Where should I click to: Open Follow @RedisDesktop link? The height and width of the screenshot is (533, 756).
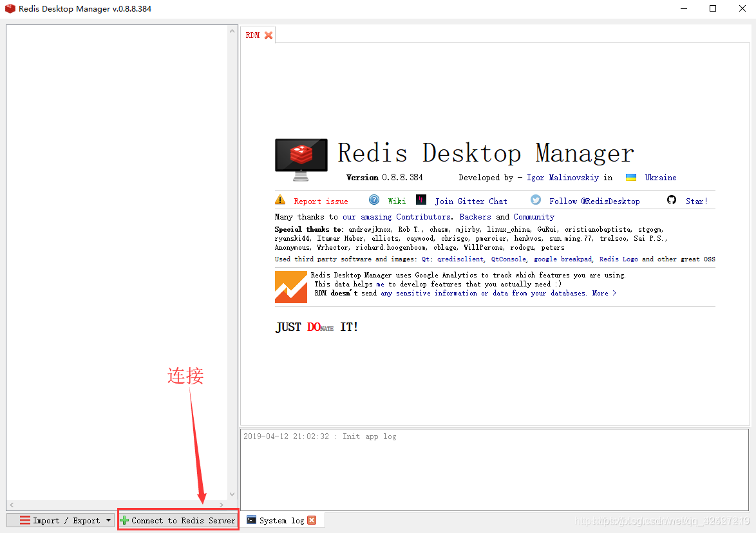pos(594,201)
